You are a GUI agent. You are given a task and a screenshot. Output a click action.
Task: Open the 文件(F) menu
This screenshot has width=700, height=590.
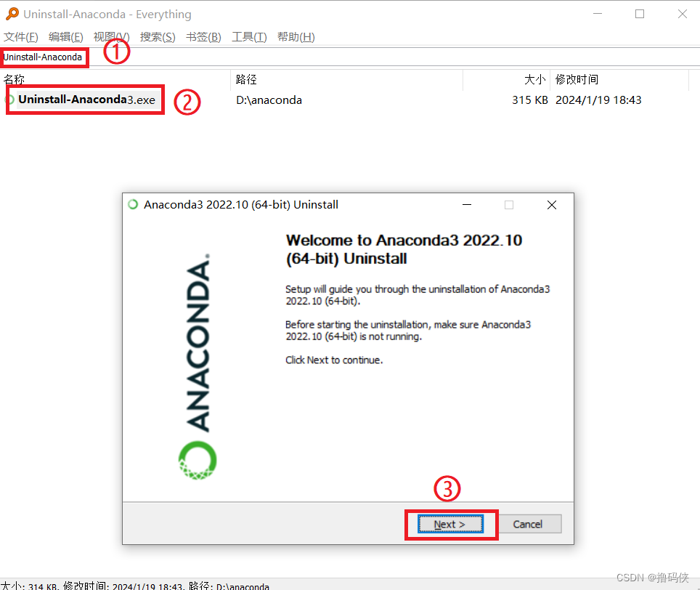21,37
